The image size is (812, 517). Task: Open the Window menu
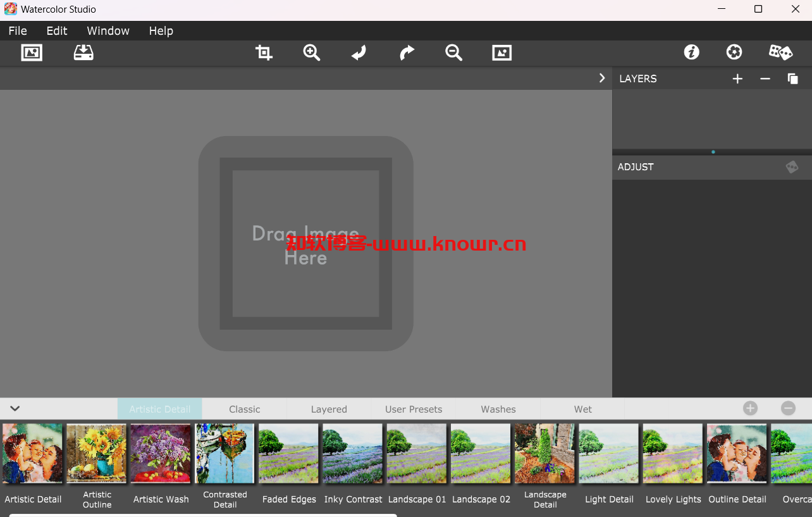point(108,31)
